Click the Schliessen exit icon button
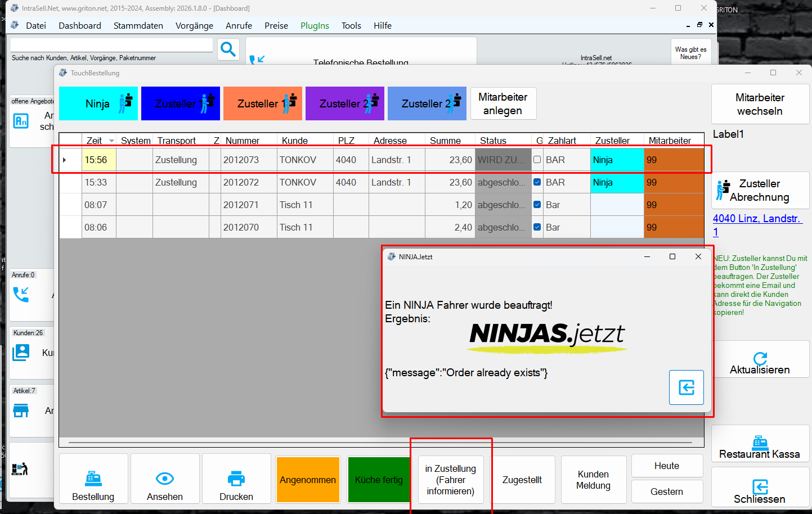 760,487
